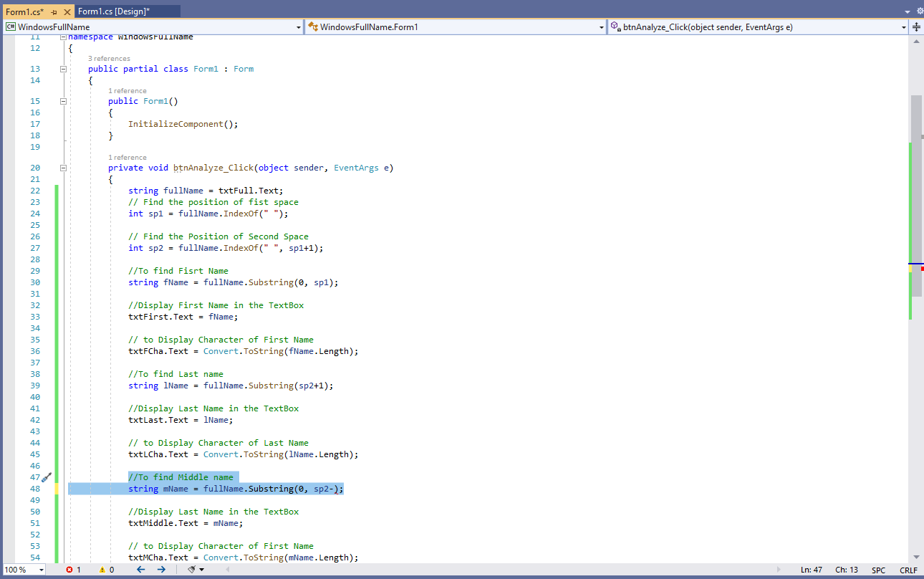Open the '3 references' CodeLens link
The height and width of the screenshot is (579, 924).
[109, 59]
